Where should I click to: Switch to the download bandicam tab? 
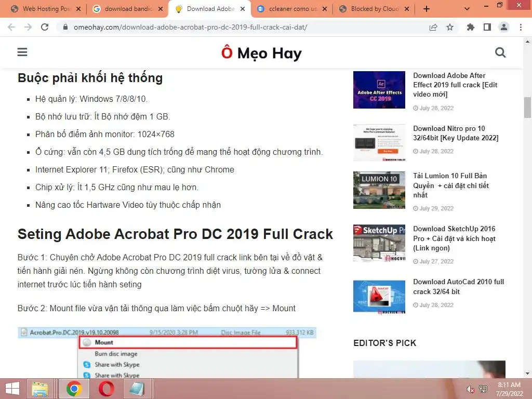pos(128,9)
